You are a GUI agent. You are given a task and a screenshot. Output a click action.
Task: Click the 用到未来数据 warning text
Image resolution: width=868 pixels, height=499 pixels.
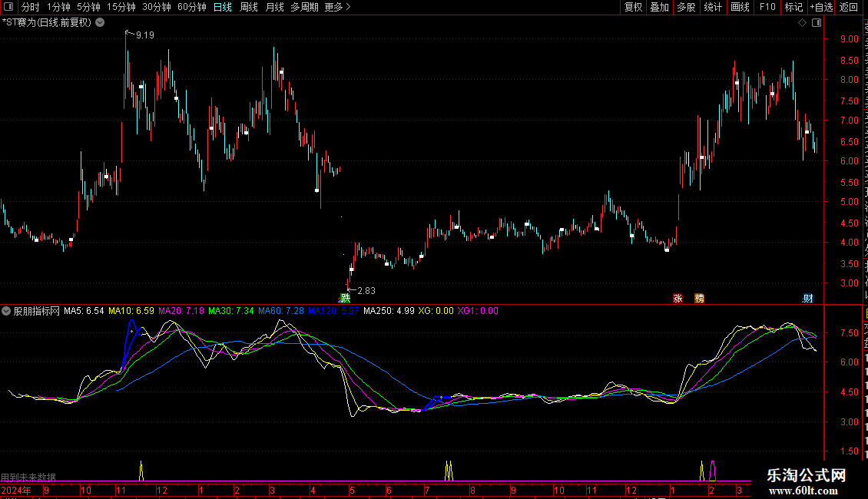pos(28,478)
